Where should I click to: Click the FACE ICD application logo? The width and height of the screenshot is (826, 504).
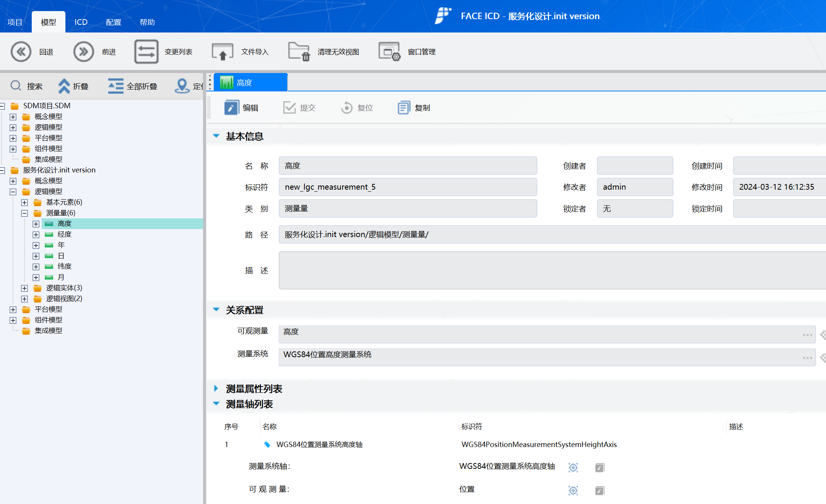point(443,16)
